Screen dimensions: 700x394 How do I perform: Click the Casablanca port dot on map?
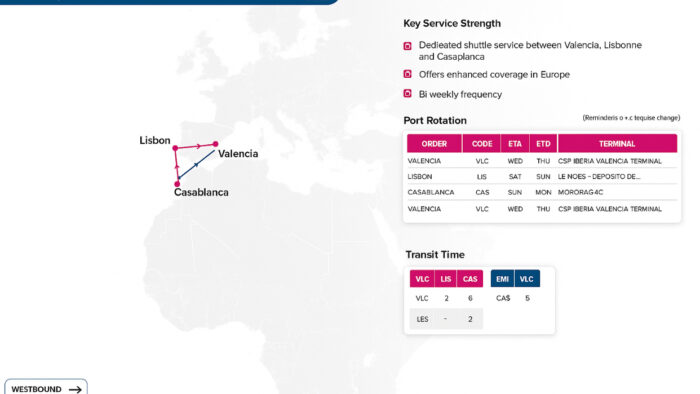(x=177, y=184)
